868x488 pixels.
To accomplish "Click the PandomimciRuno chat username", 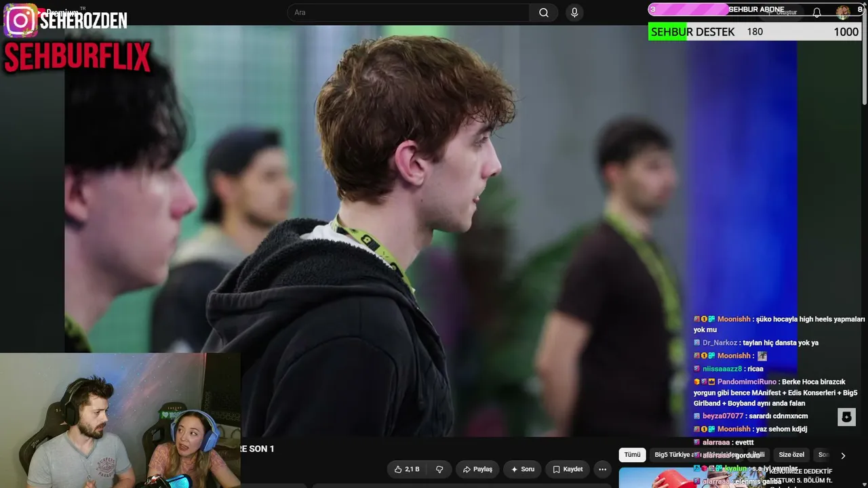I will tap(747, 382).
